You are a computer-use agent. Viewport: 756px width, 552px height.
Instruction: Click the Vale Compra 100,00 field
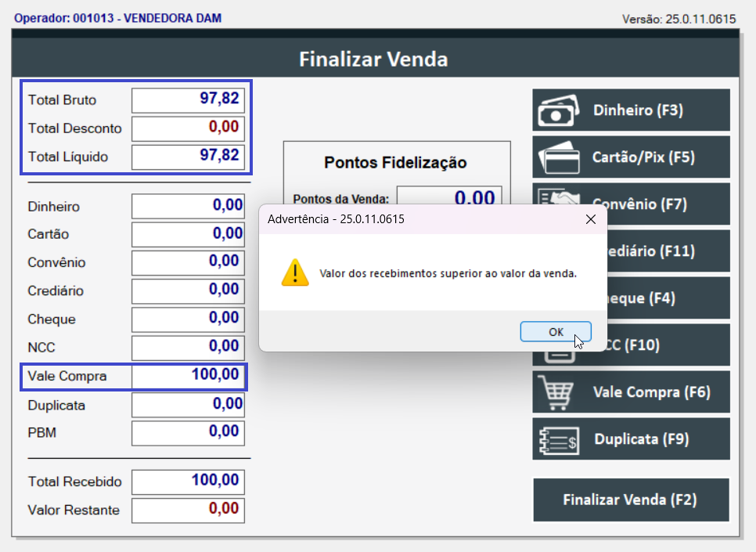pyautogui.click(x=188, y=377)
